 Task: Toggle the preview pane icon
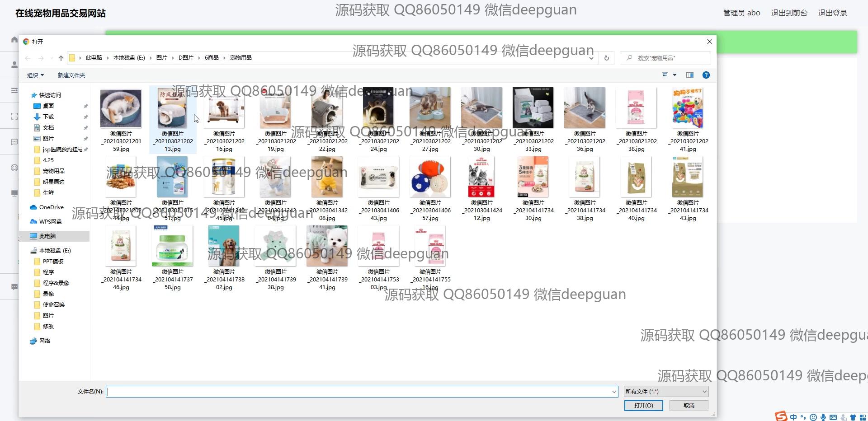coord(689,75)
